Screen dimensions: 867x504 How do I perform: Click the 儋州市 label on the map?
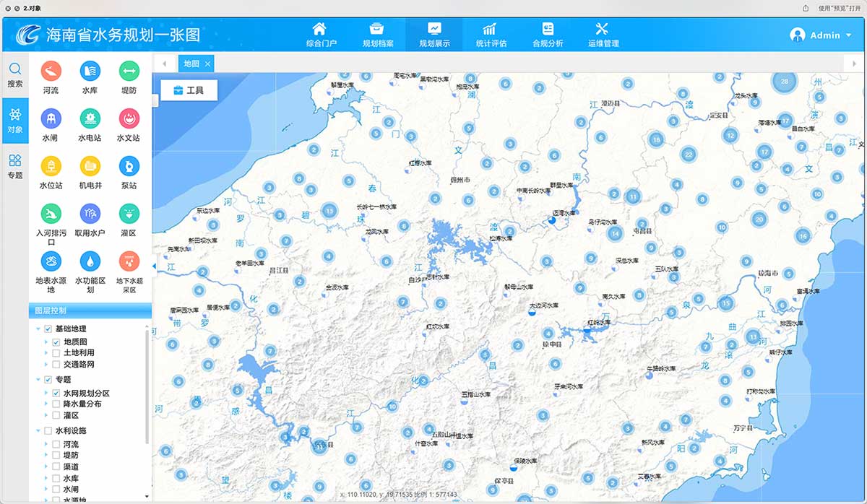tap(460, 180)
